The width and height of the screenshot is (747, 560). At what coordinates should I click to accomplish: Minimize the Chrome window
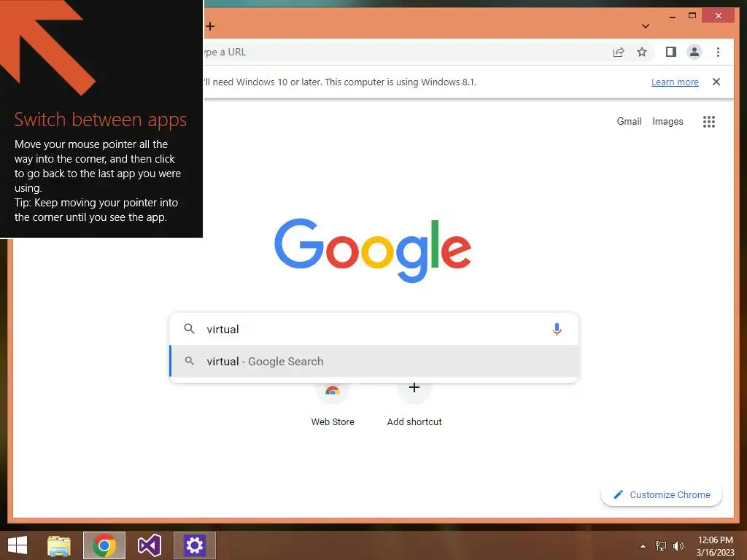click(672, 16)
